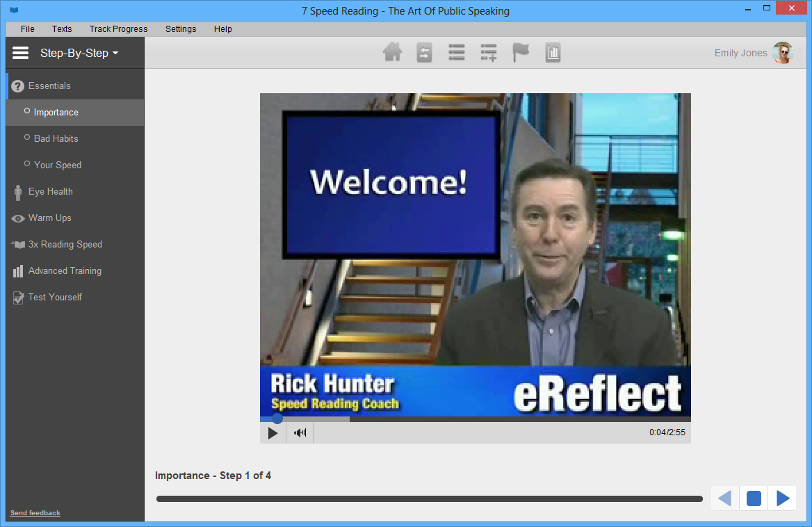This screenshot has width=812, height=527.
Task: Select the Bad Habits lesson
Action: [56, 138]
